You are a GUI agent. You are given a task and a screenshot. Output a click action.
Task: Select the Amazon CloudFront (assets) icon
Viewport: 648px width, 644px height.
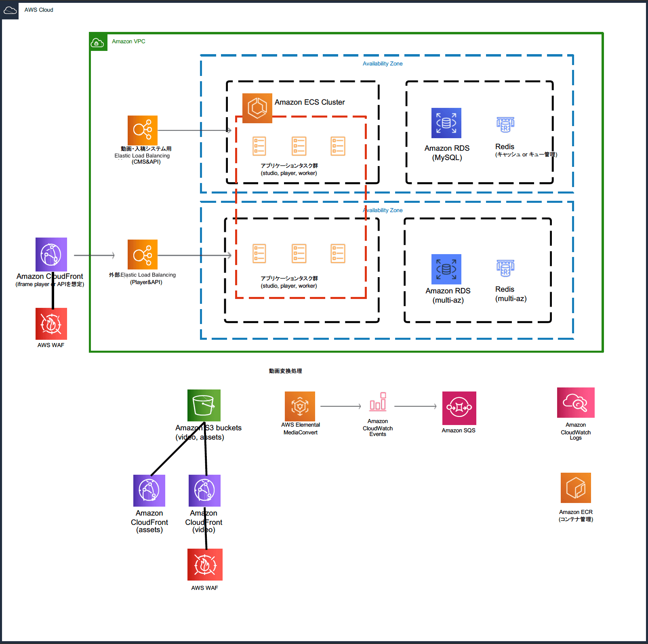tap(149, 490)
